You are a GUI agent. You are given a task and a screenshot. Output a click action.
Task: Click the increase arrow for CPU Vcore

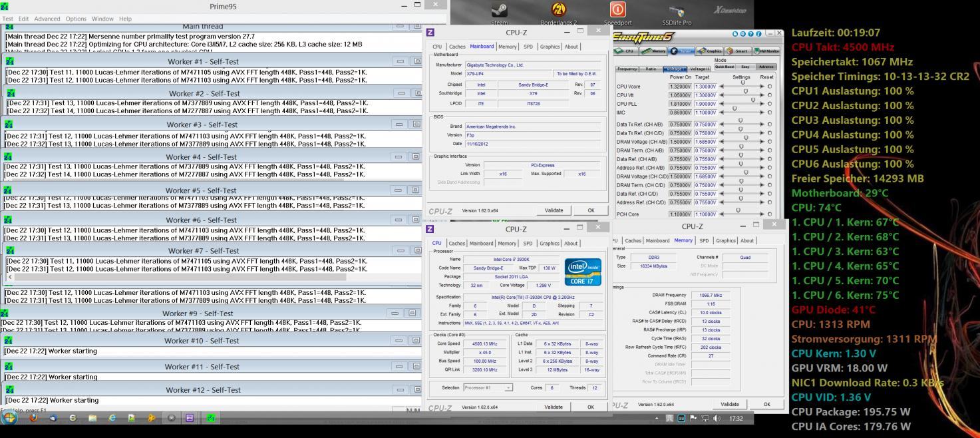pyautogui.click(x=761, y=87)
